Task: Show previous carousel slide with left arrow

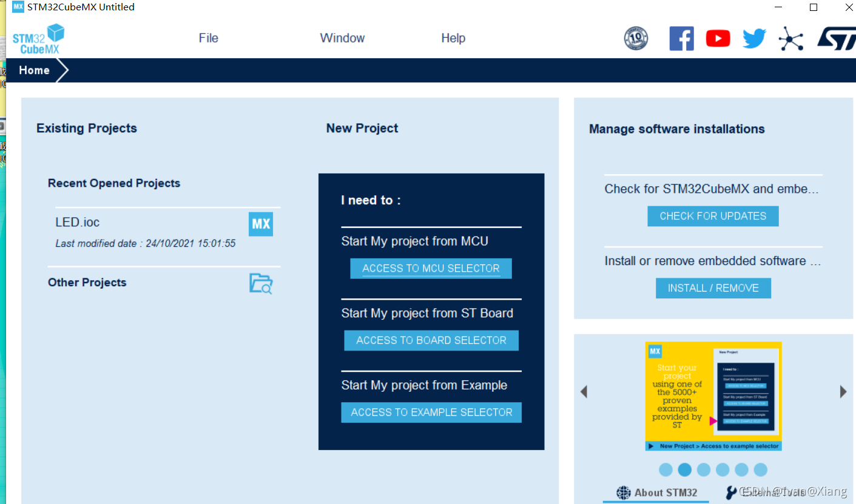Action: coord(584,392)
